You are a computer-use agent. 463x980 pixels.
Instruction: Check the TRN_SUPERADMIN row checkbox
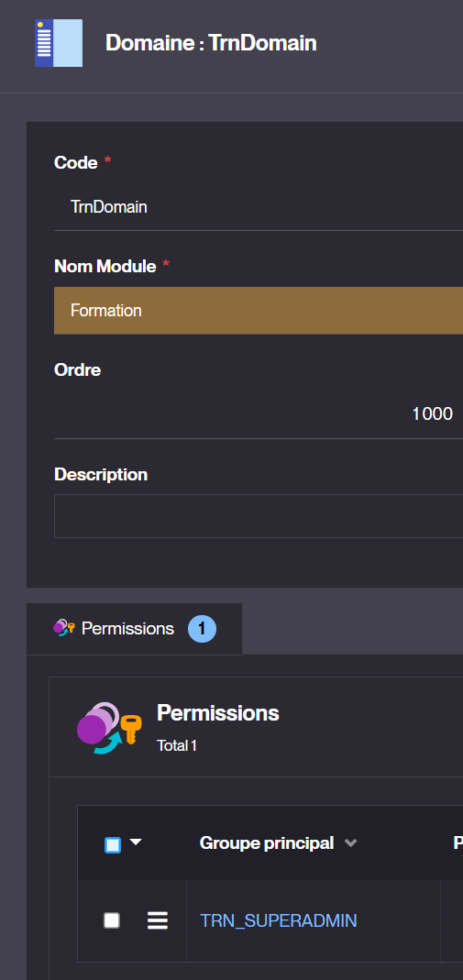(112, 920)
